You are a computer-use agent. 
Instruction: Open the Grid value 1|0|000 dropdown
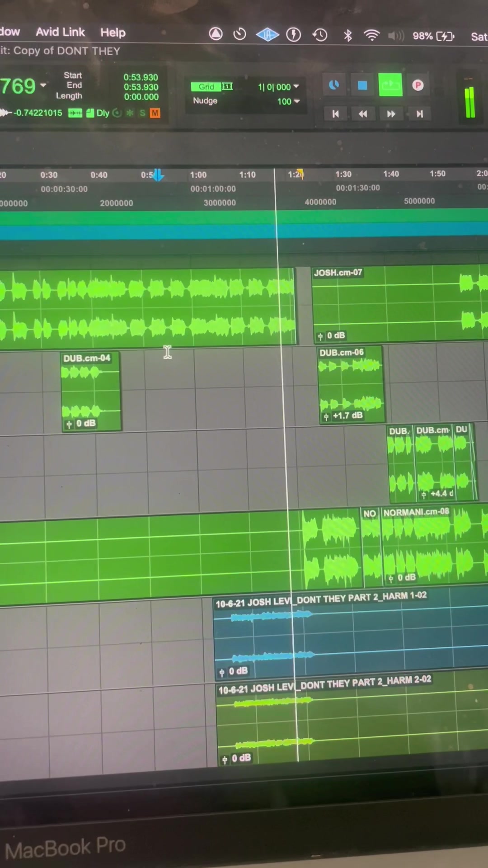tap(296, 86)
